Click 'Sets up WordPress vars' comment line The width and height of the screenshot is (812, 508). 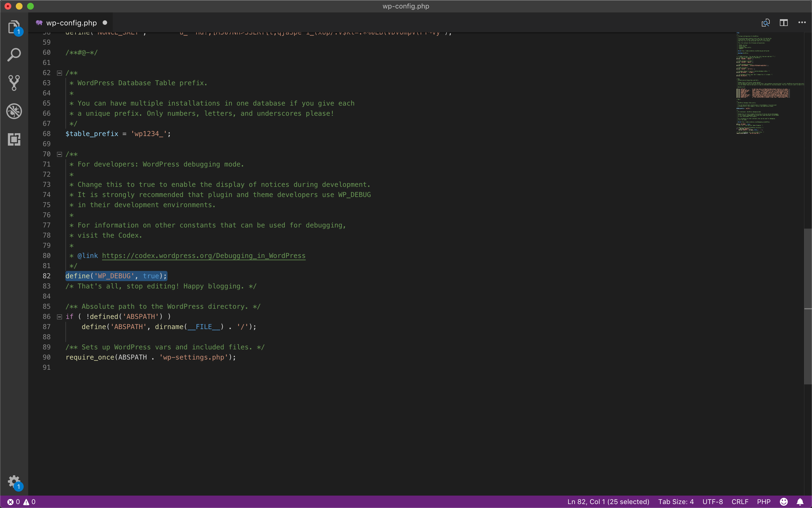165,347
